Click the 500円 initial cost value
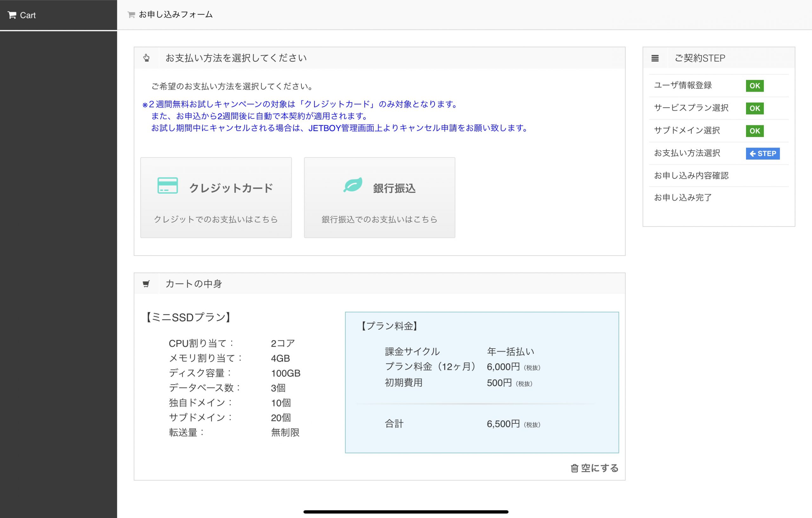This screenshot has width=812, height=518. click(499, 383)
